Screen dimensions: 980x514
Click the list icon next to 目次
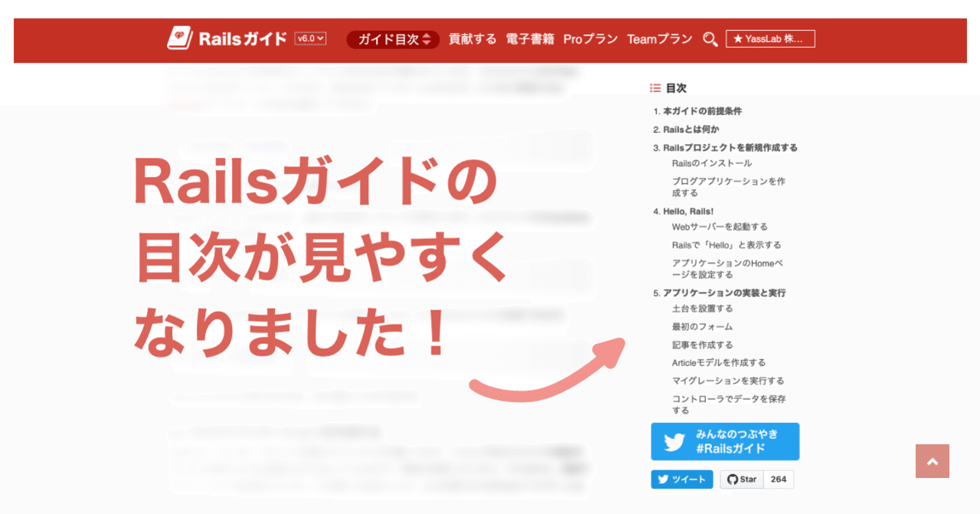[655, 87]
